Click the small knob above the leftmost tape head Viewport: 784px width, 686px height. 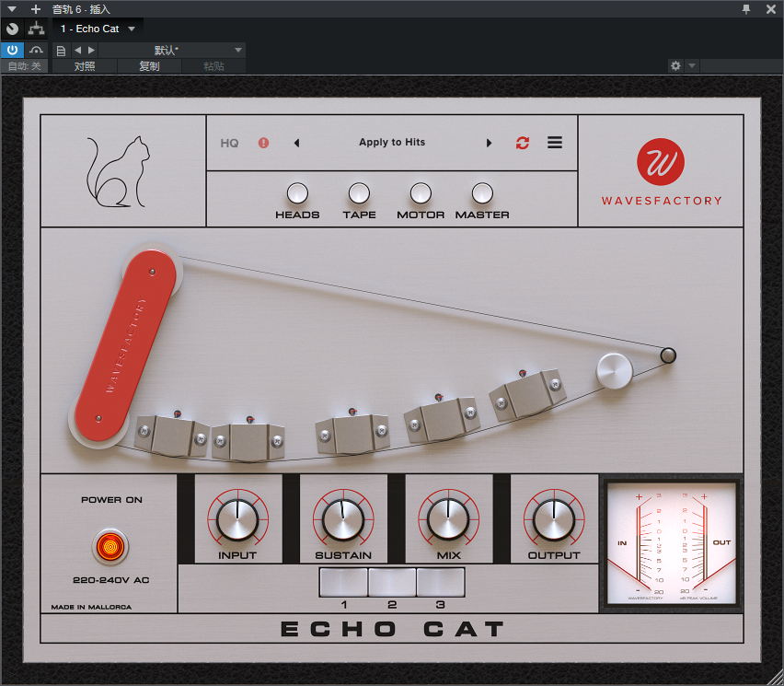tap(178, 413)
